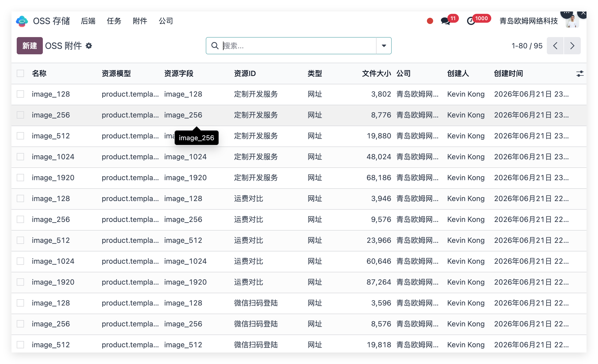Click the 1000 activities badge
Screen dimensions: 598x364
481,18
